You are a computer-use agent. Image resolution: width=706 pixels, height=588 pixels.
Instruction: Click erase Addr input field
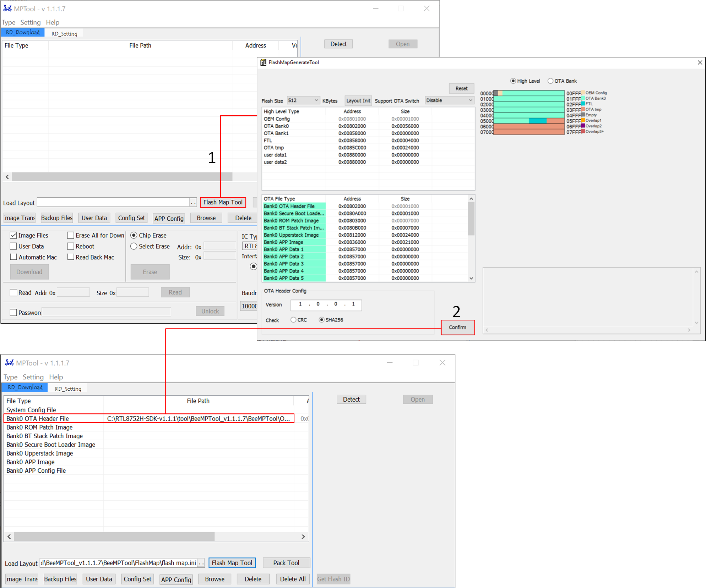click(219, 246)
